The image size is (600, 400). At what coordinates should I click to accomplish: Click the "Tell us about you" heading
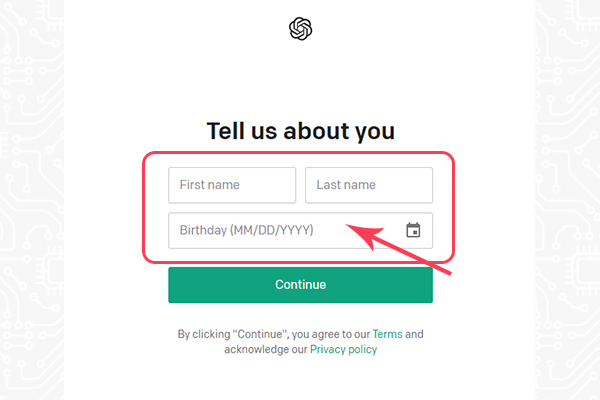tap(300, 131)
